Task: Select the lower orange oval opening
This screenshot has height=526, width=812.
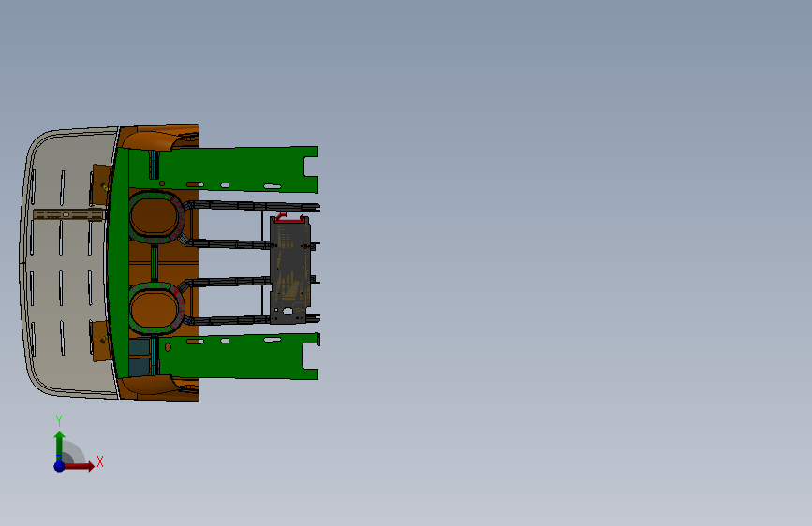Action: [x=154, y=309]
